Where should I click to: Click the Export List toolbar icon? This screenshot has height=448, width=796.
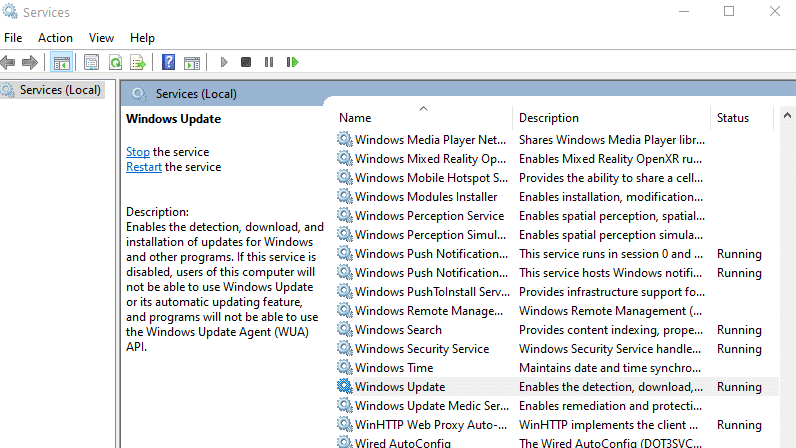click(138, 62)
